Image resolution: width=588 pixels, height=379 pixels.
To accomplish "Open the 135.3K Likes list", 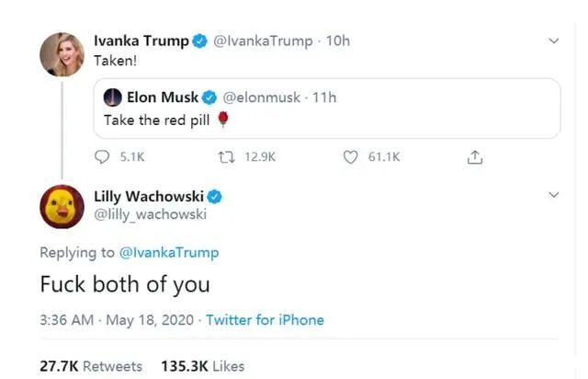I will click(x=202, y=366).
